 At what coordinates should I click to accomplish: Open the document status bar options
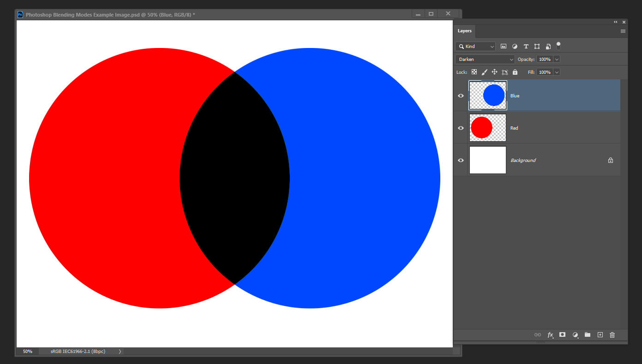pyautogui.click(x=120, y=351)
